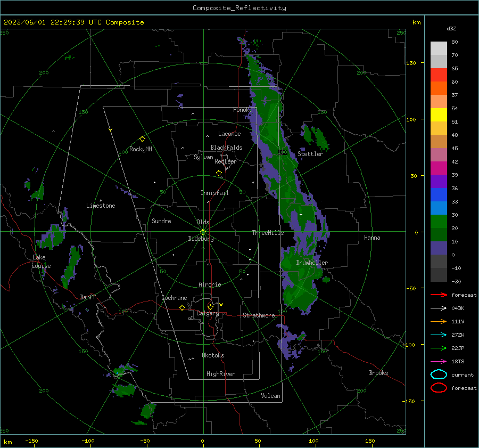Viewport: 479px width, 448px height.
Task: Select the yellow 51-54 dBZ swatch
Action: coord(439,115)
